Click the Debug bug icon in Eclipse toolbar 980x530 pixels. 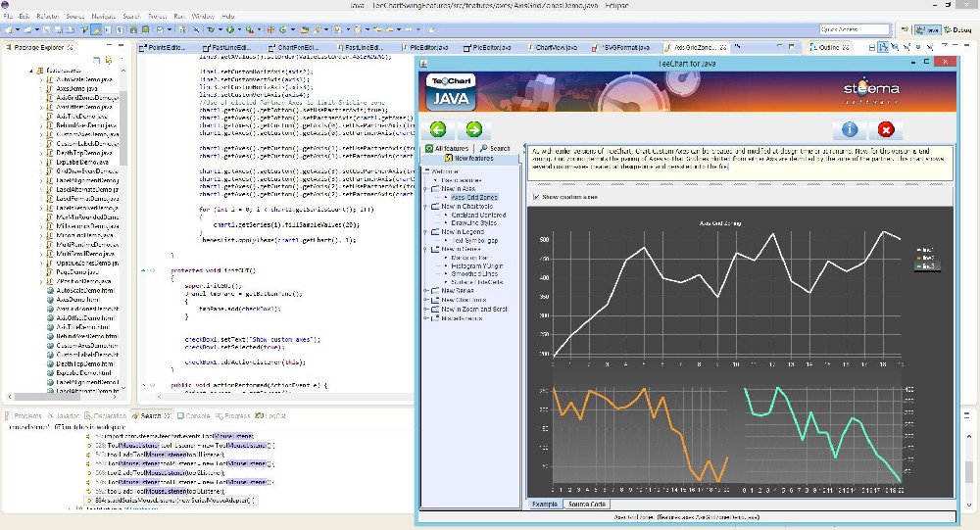[x=211, y=29]
